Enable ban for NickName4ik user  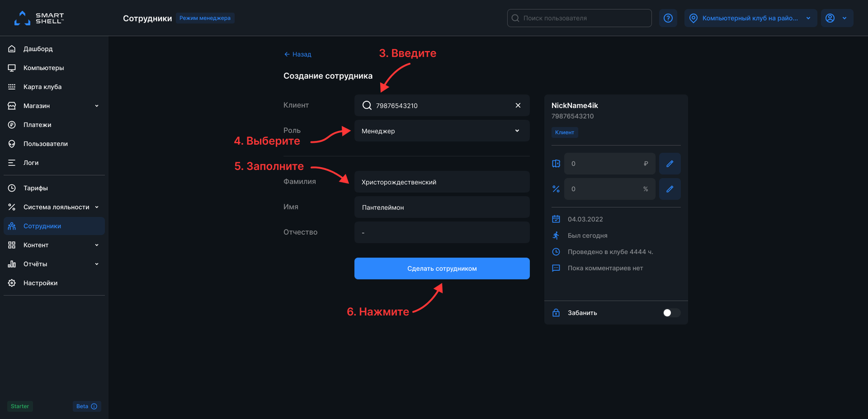(x=670, y=313)
